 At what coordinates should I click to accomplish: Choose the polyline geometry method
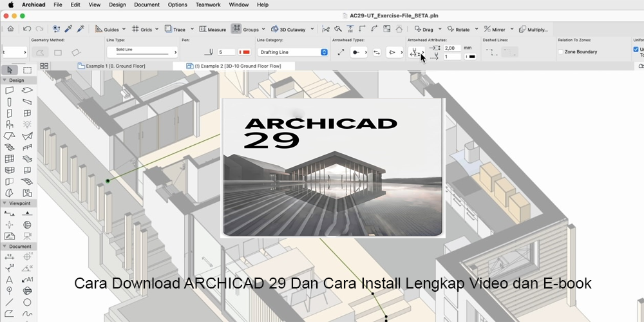pyautogui.click(x=40, y=53)
